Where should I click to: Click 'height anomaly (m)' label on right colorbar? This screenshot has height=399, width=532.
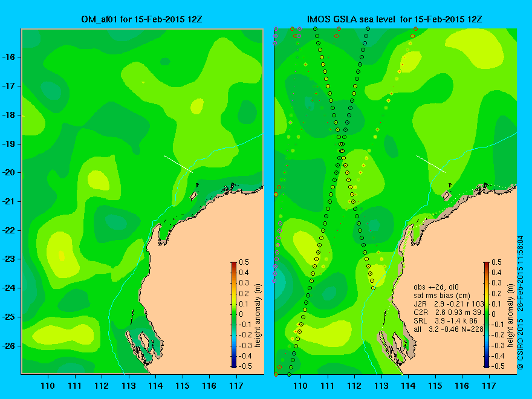point(511,315)
